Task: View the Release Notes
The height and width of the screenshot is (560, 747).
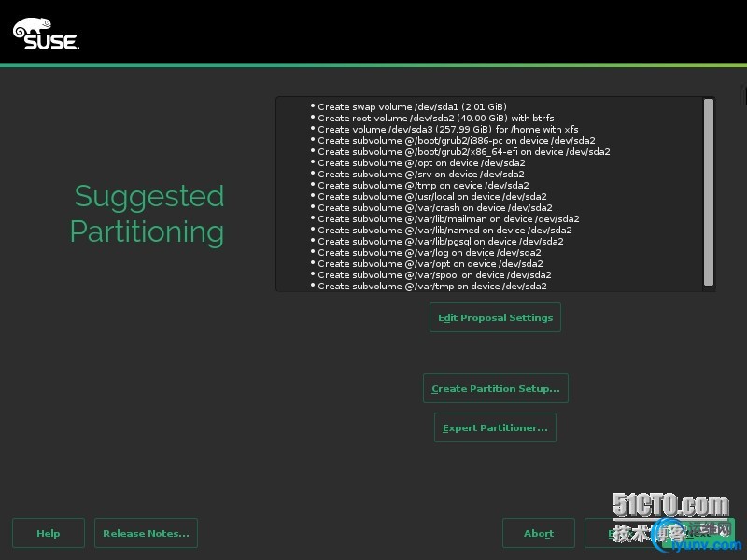Action: tap(146, 533)
